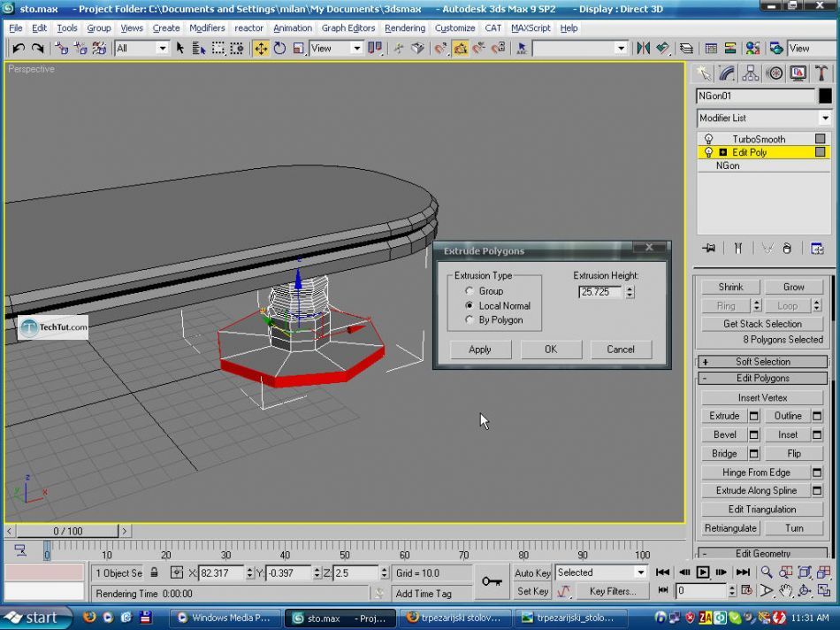The image size is (840, 630).
Task: Toggle Edit Poly modifier lightbulb
Action: (708, 152)
